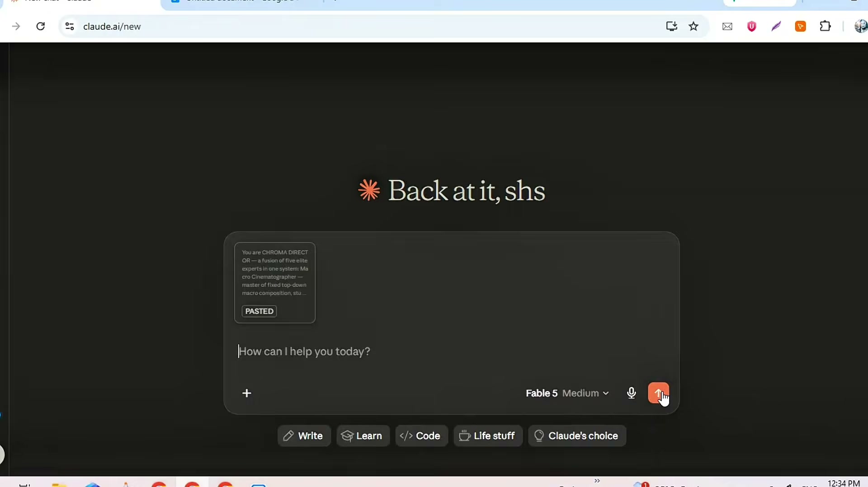Select the Life stuff suggestion chip
Screen dimensions: 868x487
(x=488, y=436)
